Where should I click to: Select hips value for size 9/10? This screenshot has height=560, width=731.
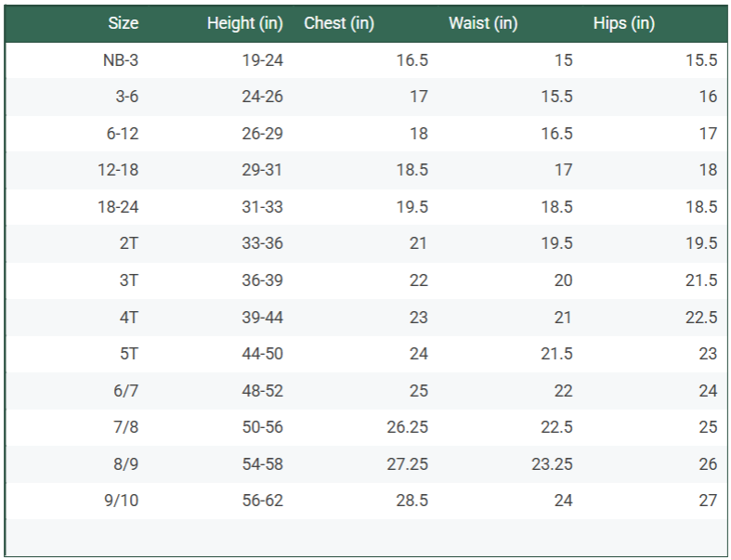708,501
